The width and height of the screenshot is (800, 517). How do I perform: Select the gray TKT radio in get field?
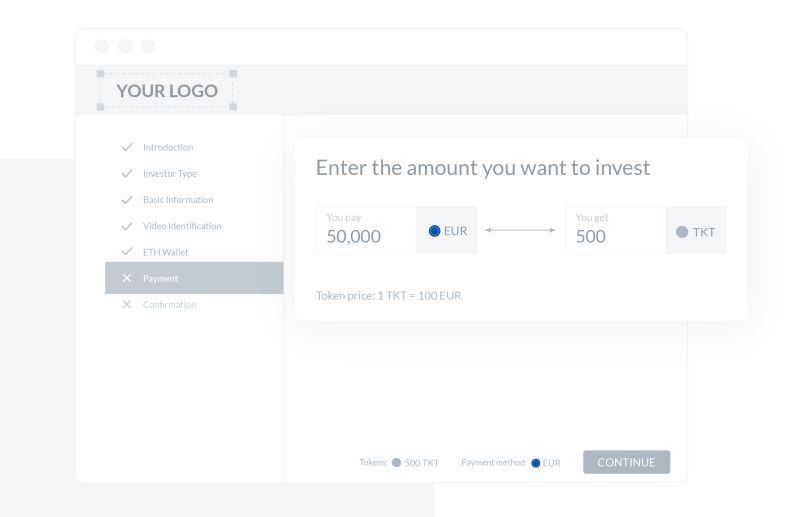pyautogui.click(x=682, y=232)
